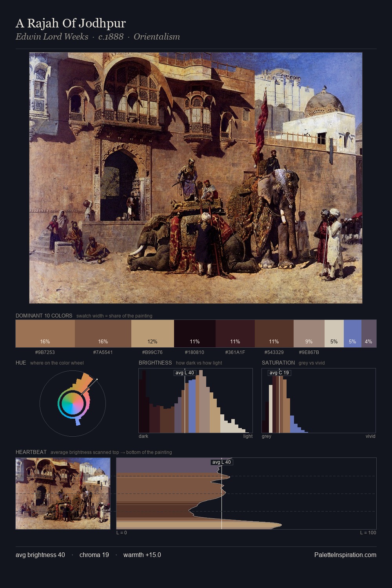The width and height of the screenshot is (392, 588).
Task: Click the brightness histogram chart
Action: pyautogui.click(x=196, y=401)
